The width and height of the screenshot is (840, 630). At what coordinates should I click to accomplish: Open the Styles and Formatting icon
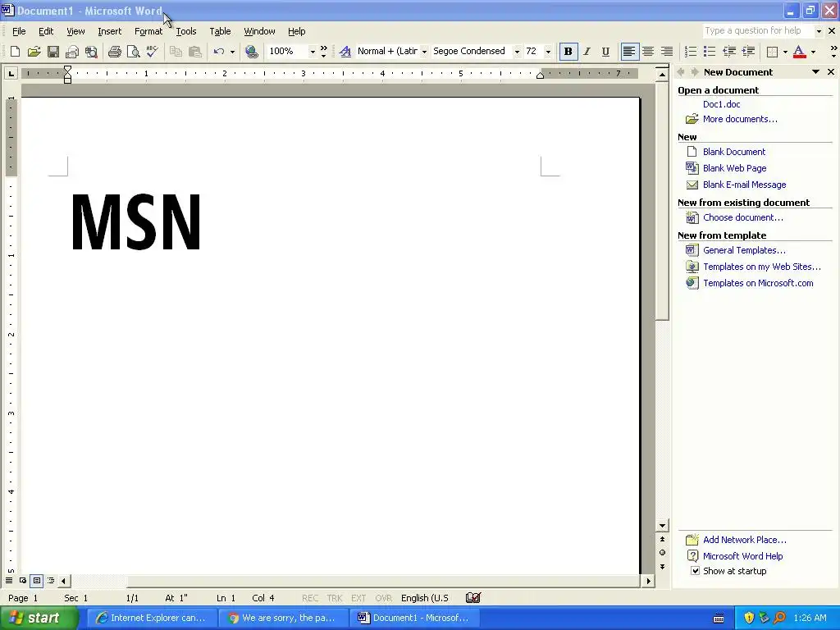coord(345,52)
